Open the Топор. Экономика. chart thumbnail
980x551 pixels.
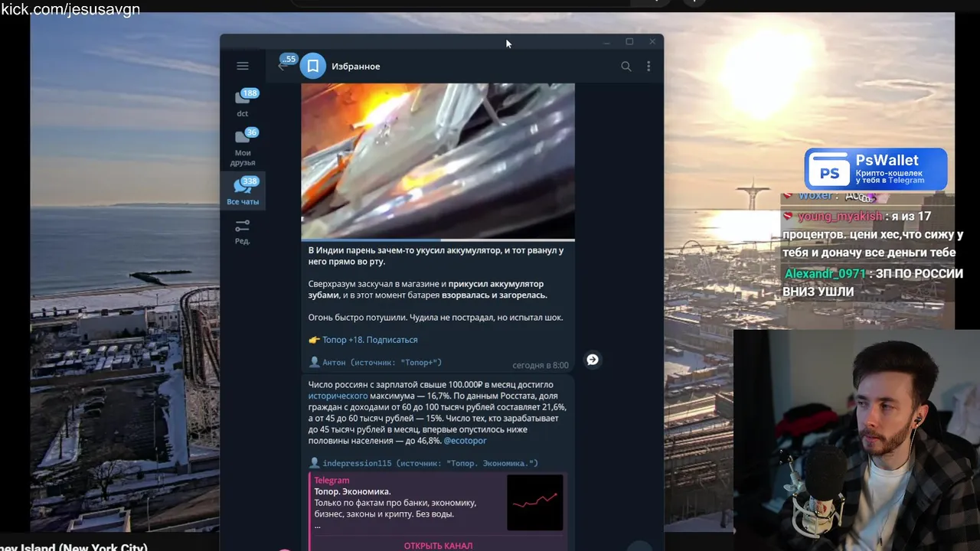click(x=535, y=503)
